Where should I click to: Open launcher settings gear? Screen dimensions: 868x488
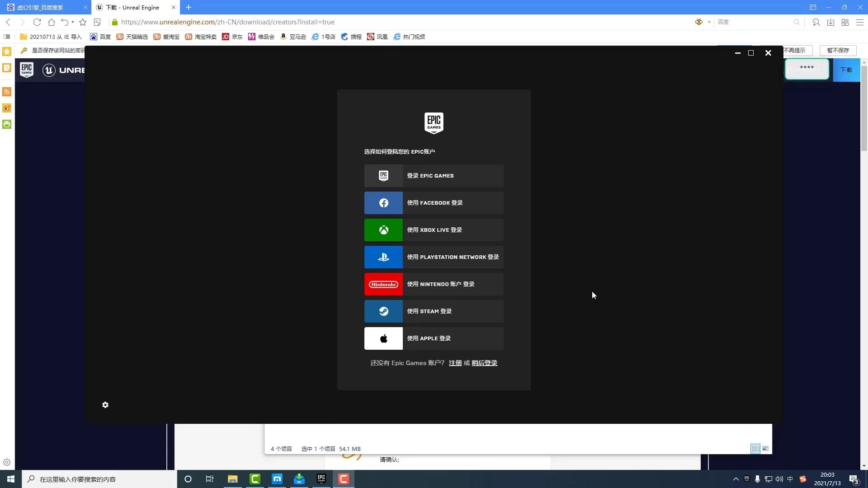click(105, 405)
